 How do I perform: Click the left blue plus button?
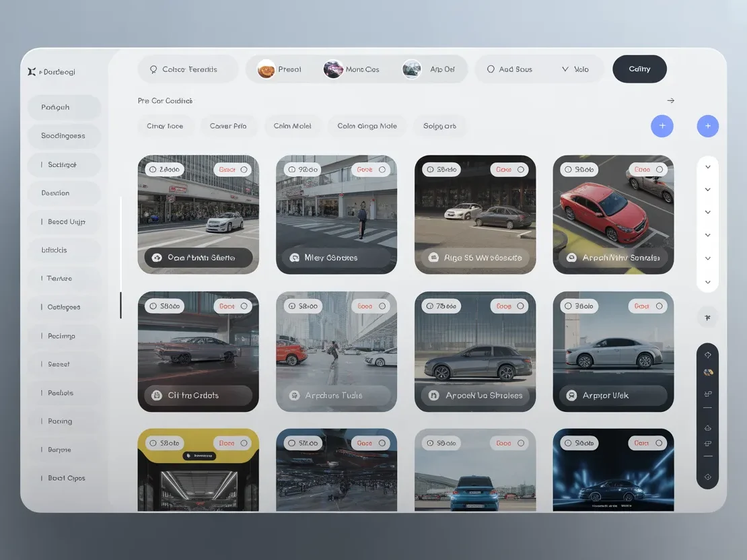(662, 126)
